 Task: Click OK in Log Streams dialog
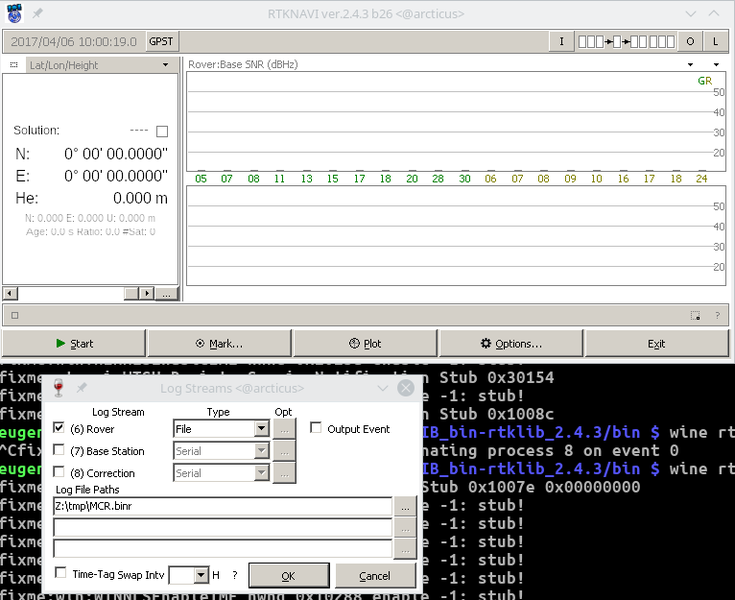tap(288, 576)
